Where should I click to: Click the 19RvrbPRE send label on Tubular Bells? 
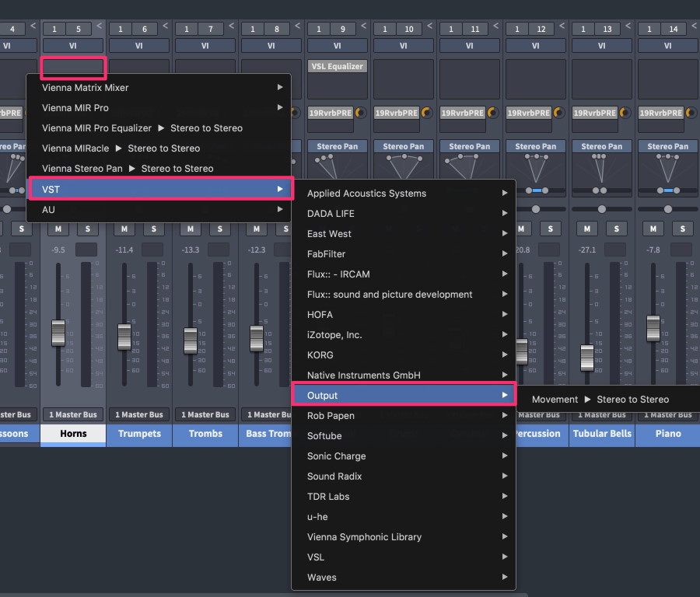pos(595,113)
